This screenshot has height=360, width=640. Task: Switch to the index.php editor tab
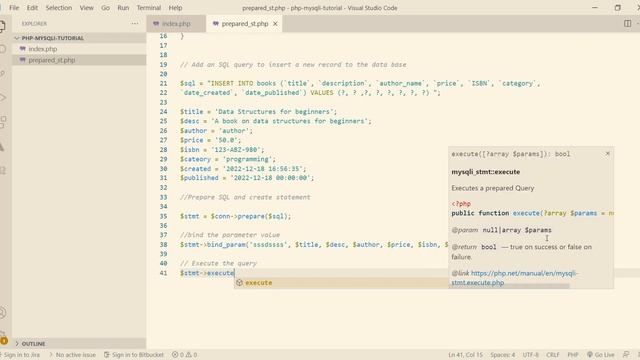[176, 24]
